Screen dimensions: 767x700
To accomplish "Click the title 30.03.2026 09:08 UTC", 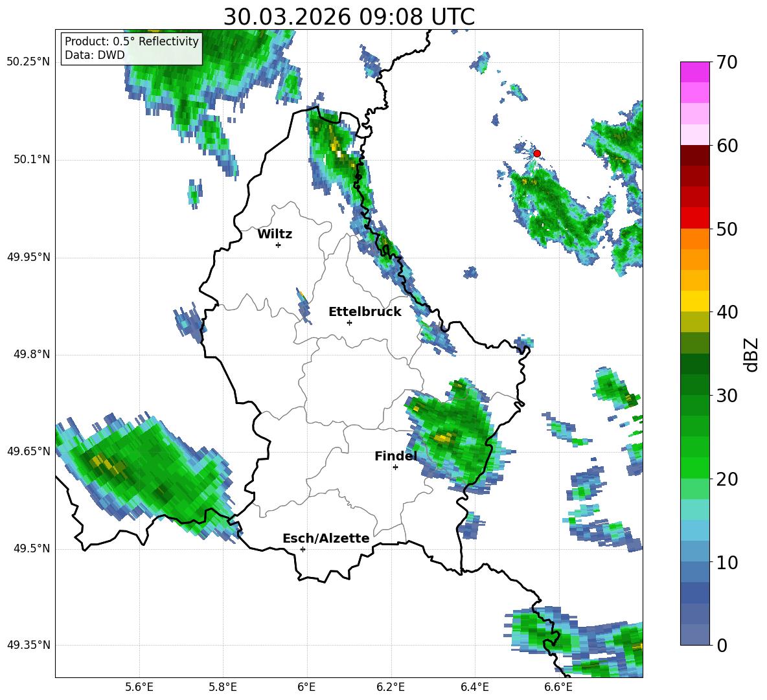I will click(x=349, y=17).
